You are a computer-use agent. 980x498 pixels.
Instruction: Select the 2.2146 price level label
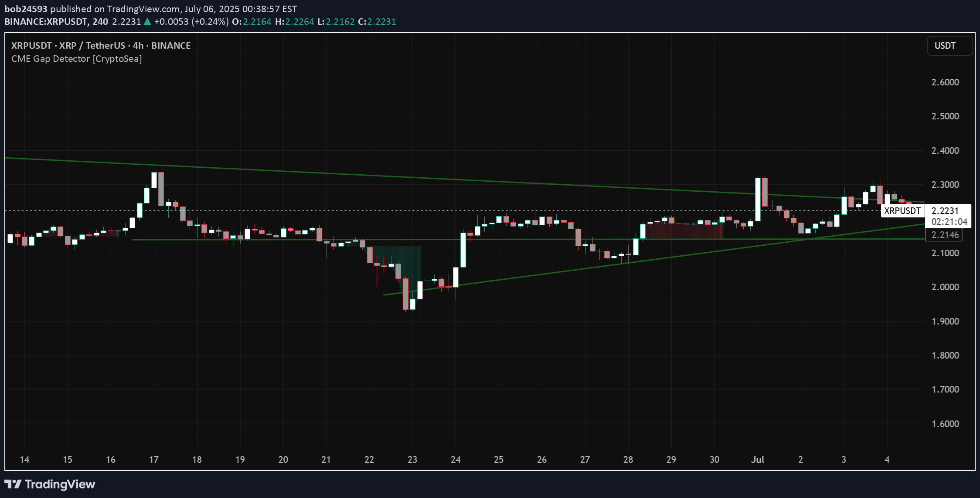946,234
